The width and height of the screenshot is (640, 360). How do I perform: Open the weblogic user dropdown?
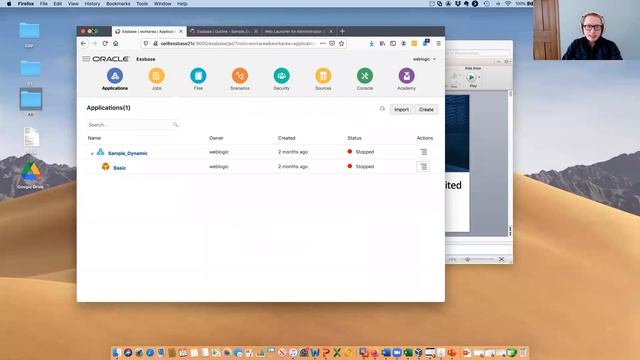(x=424, y=59)
